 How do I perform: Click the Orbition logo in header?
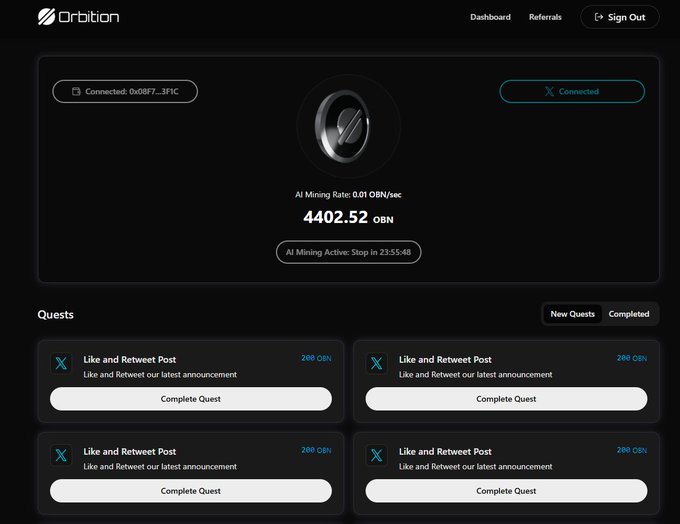point(78,17)
